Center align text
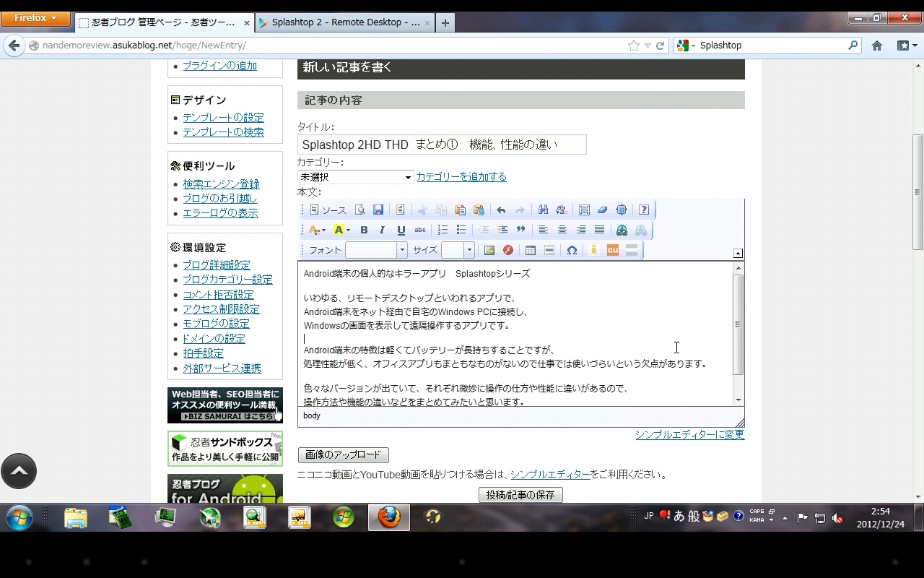 [x=562, y=230]
